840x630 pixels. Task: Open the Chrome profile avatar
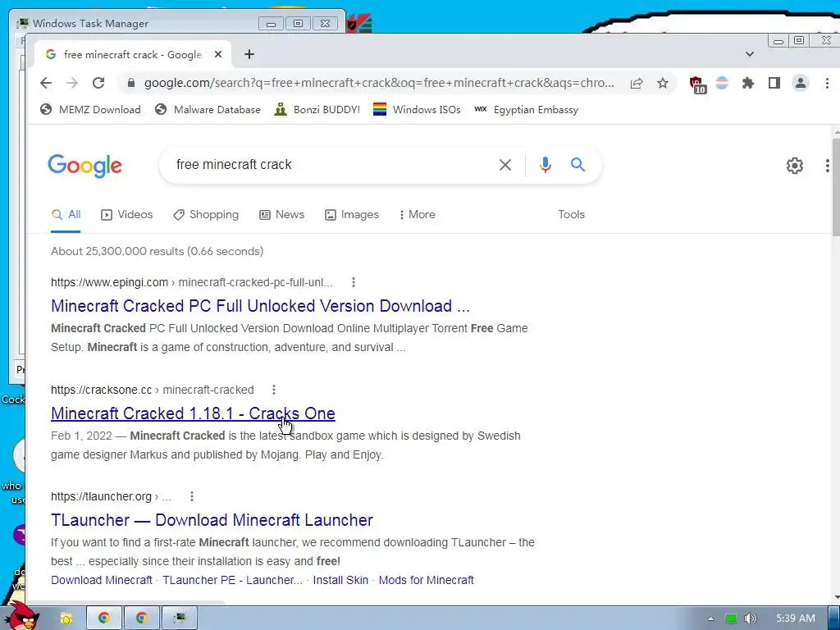click(801, 83)
